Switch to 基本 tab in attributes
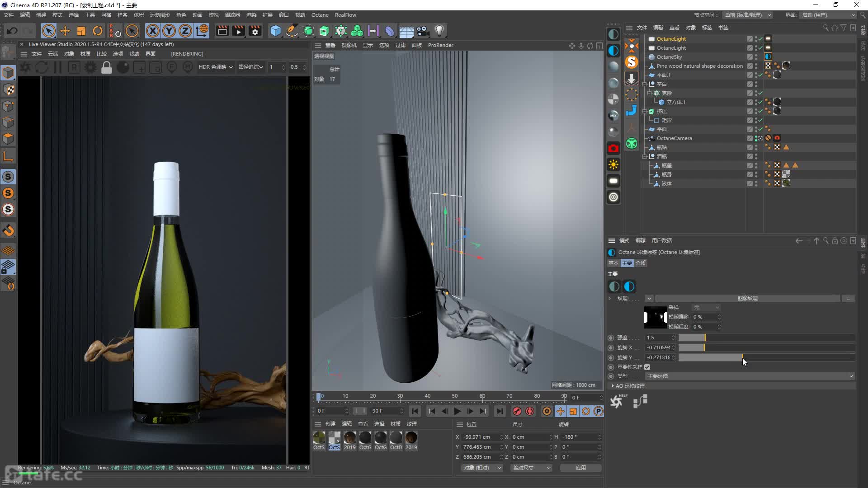Image resolution: width=868 pixels, height=488 pixels. pyautogui.click(x=613, y=263)
